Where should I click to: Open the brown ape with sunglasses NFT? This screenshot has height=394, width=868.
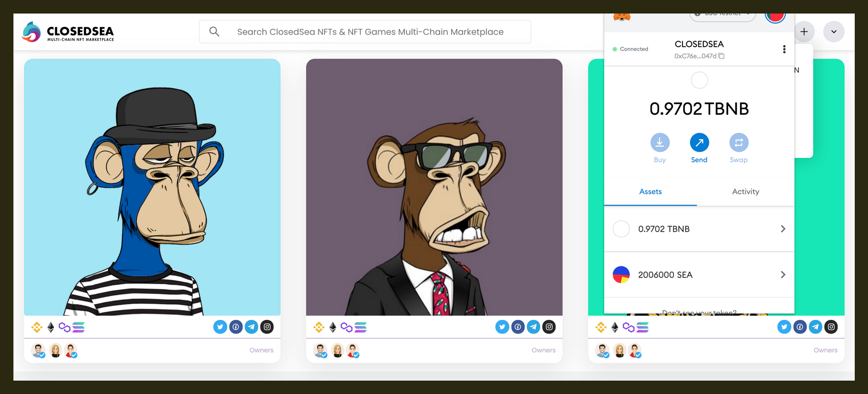pyautogui.click(x=434, y=187)
